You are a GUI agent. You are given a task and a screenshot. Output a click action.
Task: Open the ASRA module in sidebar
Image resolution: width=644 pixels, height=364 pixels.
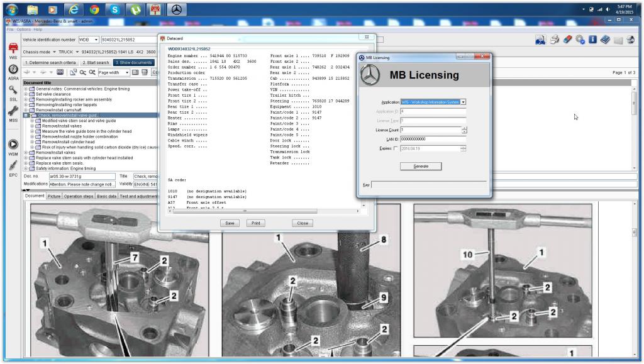pos(12,69)
